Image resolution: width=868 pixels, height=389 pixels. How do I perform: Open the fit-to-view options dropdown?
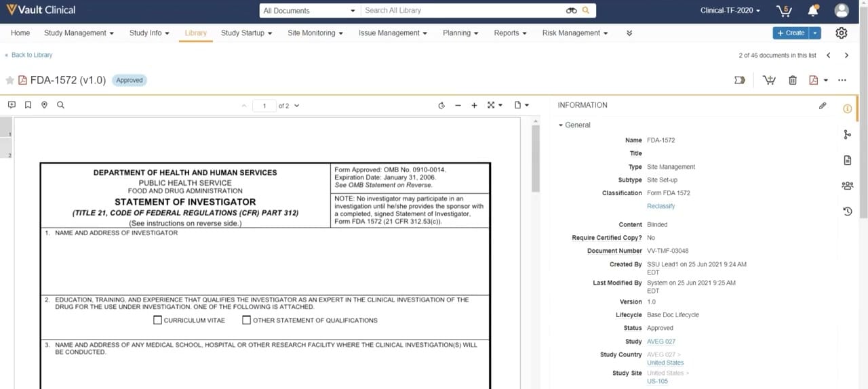coord(495,106)
